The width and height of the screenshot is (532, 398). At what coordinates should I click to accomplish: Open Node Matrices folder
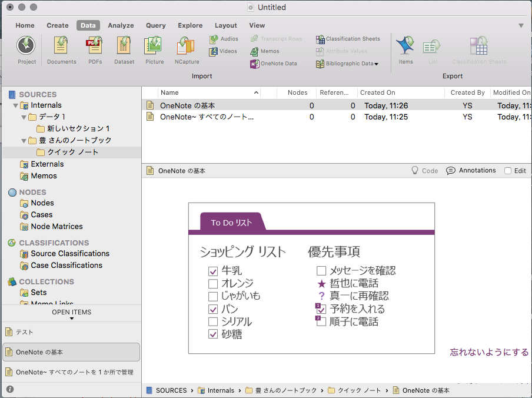point(51,226)
